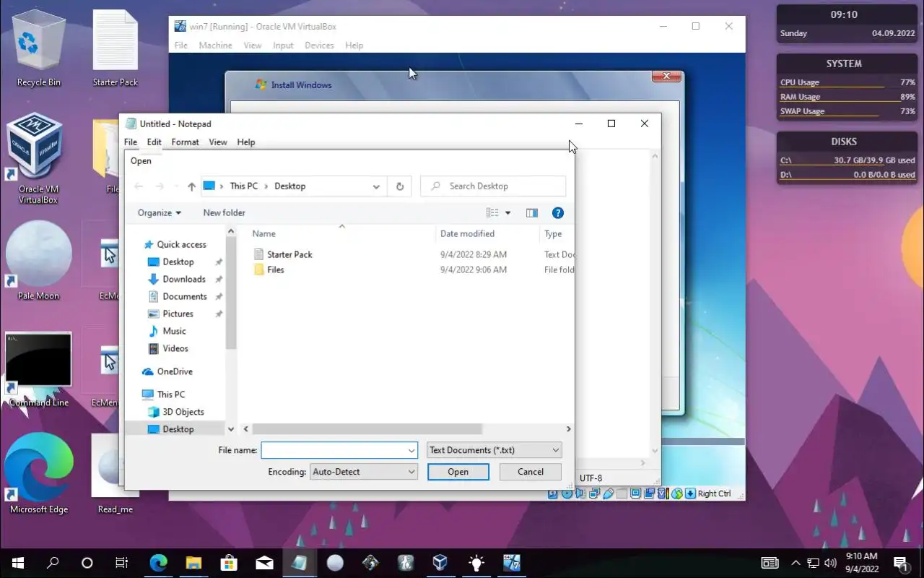Click VirtualBox keyboard capture arrow icon

click(x=690, y=494)
